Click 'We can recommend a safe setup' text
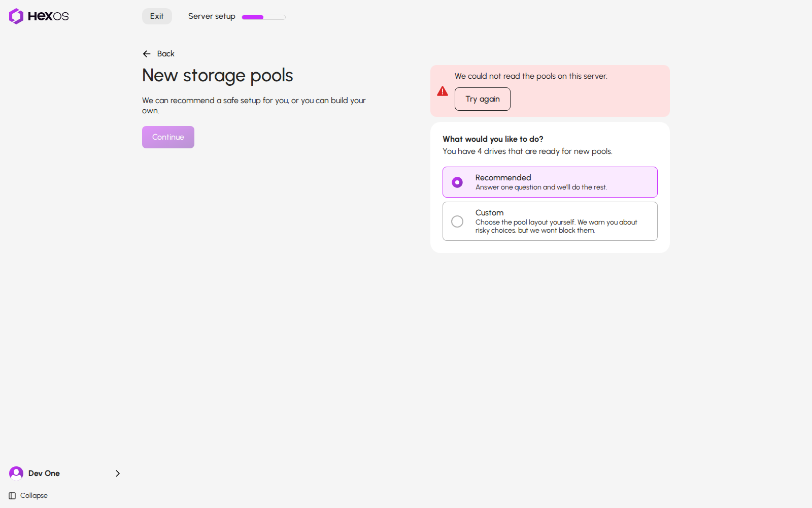812x508 pixels. pos(254,106)
